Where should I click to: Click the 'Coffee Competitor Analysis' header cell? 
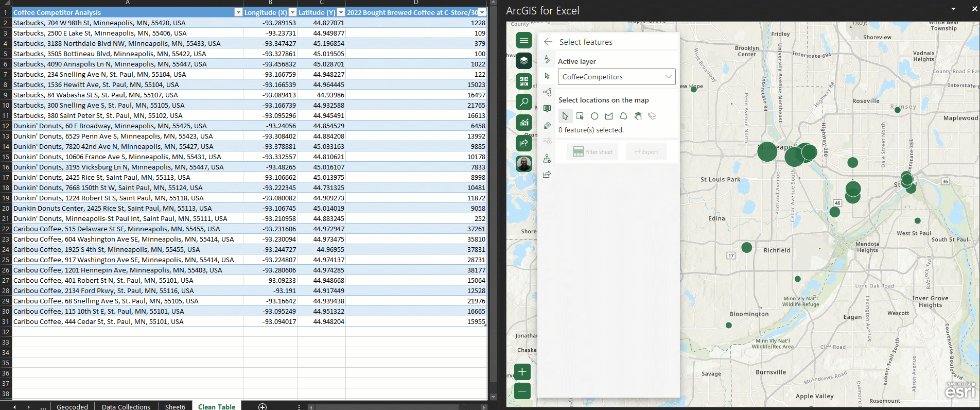coord(128,12)
